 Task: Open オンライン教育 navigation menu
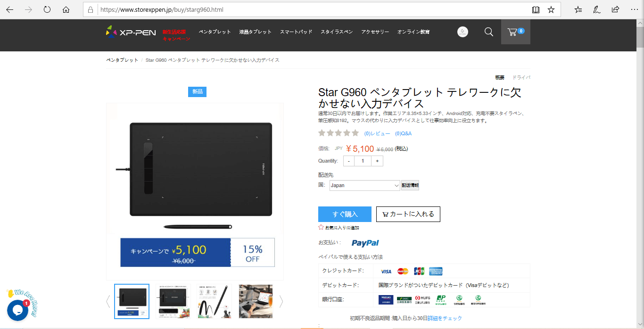point(413,32)
